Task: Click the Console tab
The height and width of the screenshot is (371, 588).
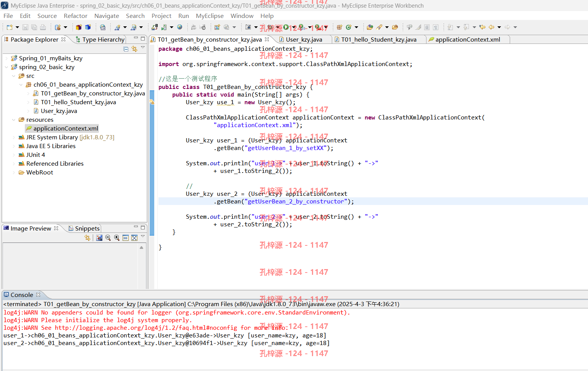Action: point(22,295)
